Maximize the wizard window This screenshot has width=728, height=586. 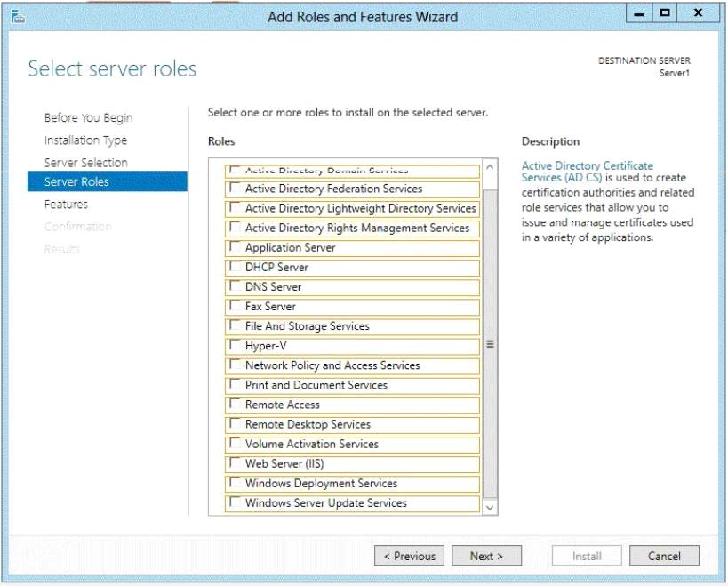[x=664, y=14]
